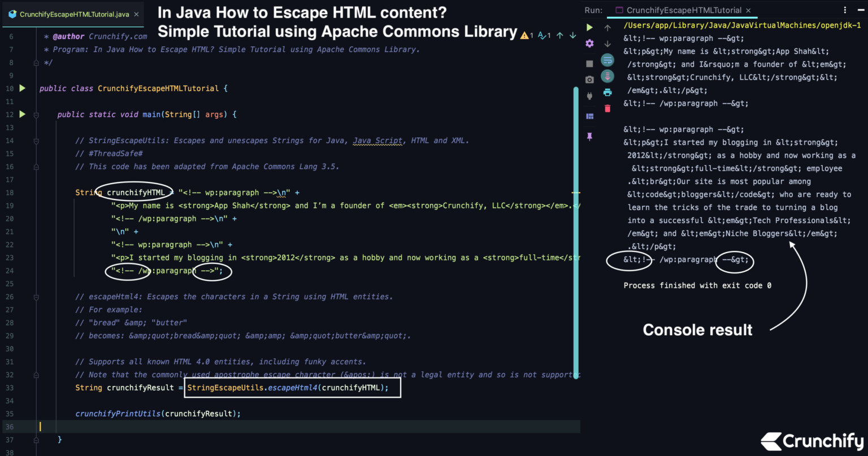Open the three-dot menu top right
This screenshot has width=868, height=456.
click(x=844, y=10)
